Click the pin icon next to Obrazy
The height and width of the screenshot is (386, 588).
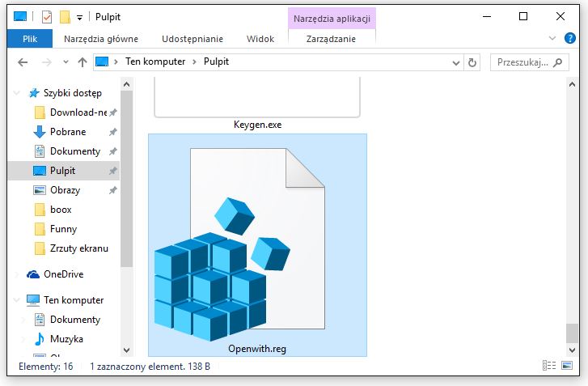point(113,190)
